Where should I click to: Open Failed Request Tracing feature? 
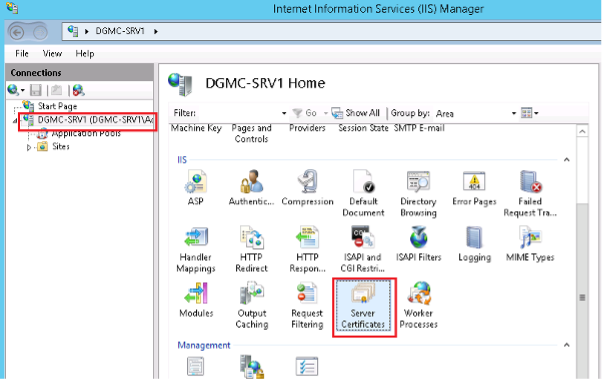point(530,193)
